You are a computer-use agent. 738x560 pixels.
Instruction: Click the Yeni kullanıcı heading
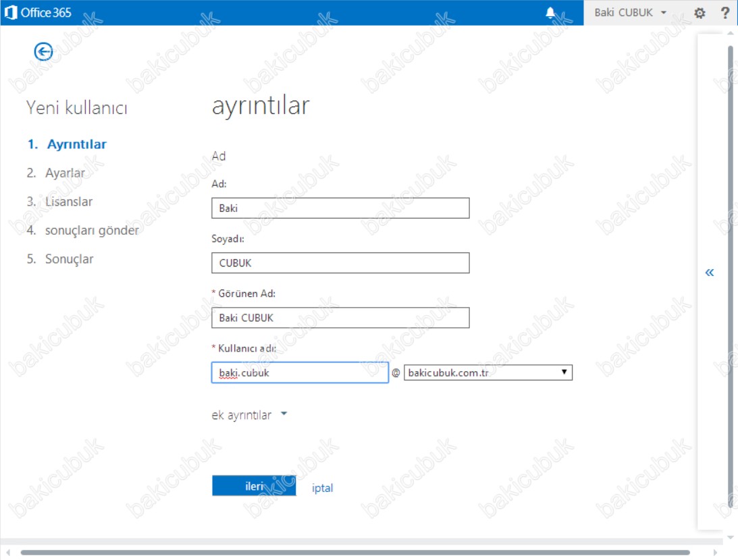(77, 108)
